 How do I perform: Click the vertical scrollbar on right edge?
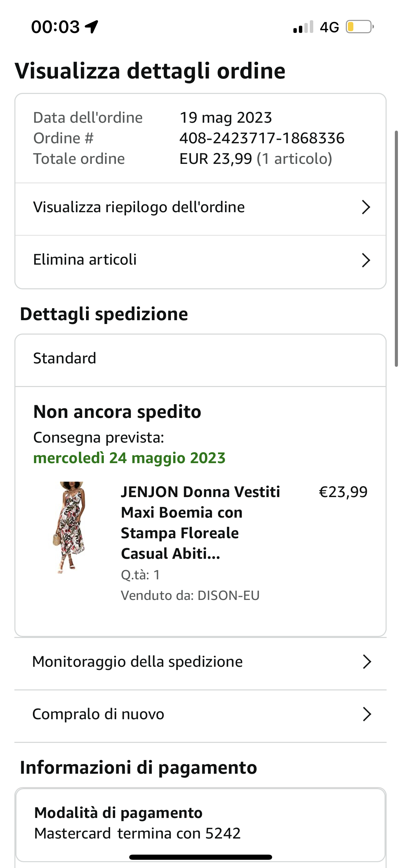coord(396,249)
